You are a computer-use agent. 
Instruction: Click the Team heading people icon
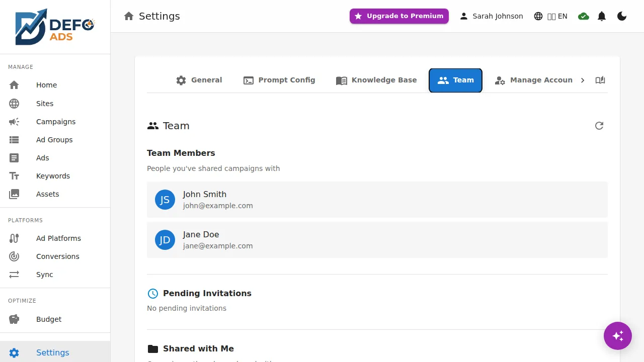click(x=153, y=126)
